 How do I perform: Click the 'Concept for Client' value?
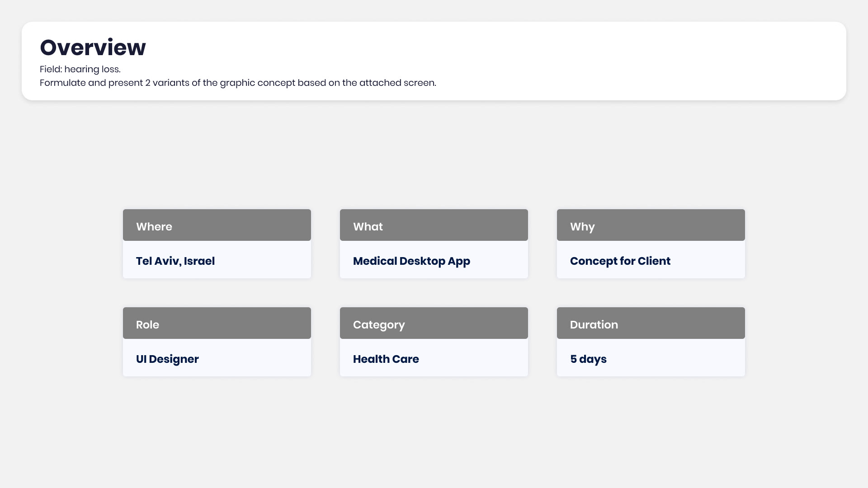(620, 261)
